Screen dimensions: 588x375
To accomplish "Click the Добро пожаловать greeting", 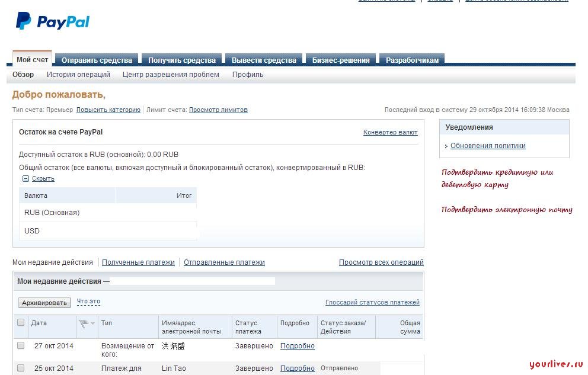I will 59,94.
